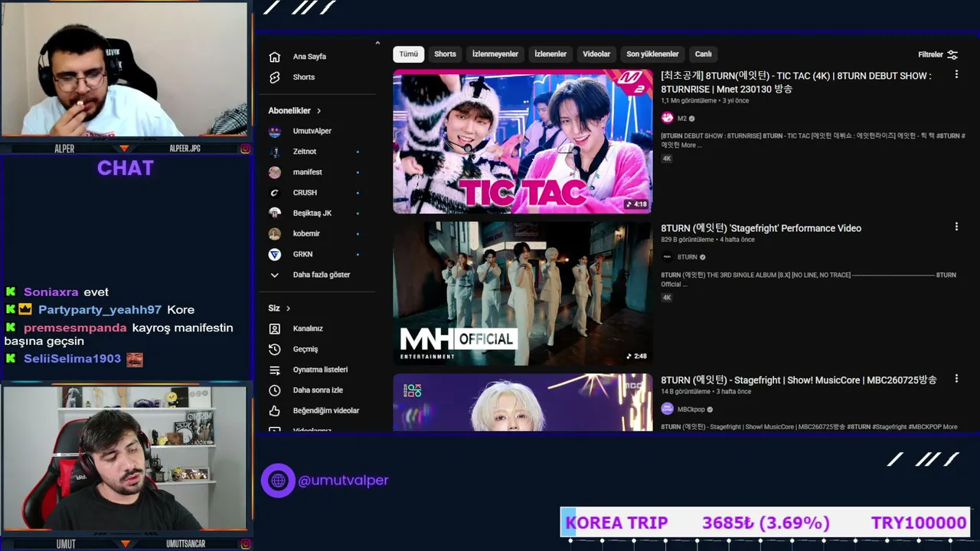Viewport: 980px width, 551px height.
Task: Open UmutvAlper channel avatar in subscriptions
Action: click(x=275, y=131)
